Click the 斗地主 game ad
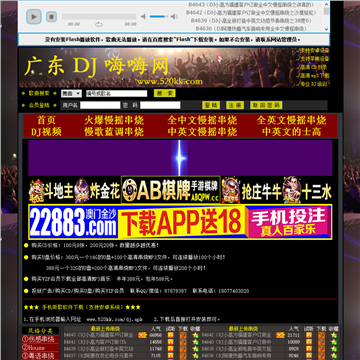360x360 pixels. click(51, 190)
